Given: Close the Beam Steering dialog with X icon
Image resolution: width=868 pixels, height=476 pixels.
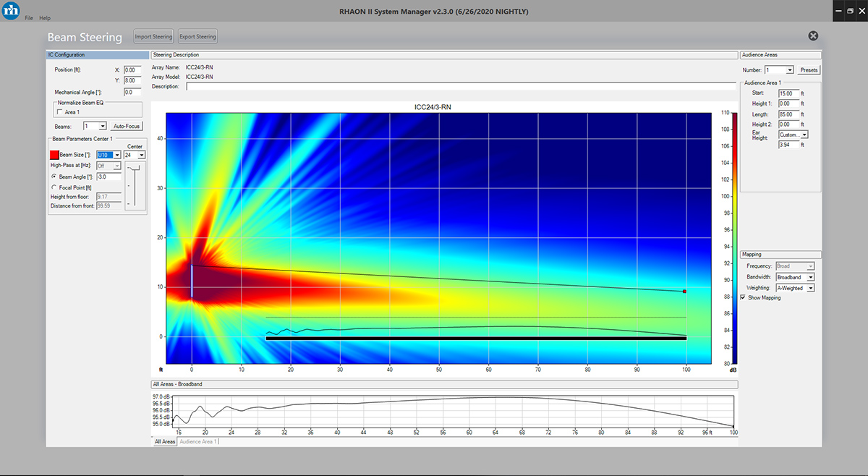Looking at the screenshot, I should click(813, 36).
